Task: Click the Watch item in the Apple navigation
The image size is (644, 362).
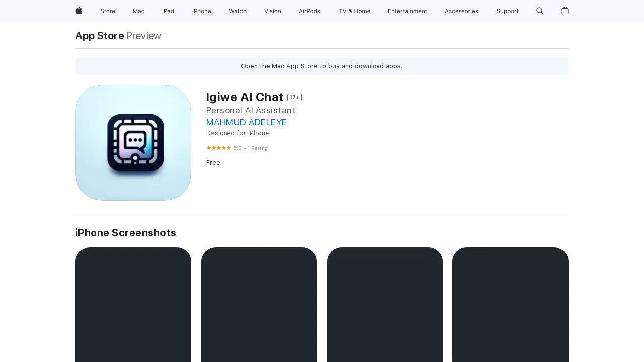Action: (237, 11)
